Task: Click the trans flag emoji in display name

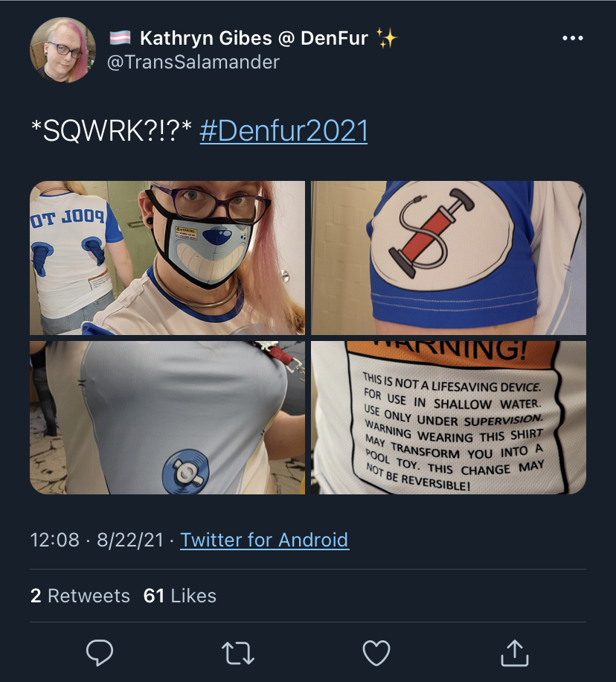Action: tap(120, 38)
